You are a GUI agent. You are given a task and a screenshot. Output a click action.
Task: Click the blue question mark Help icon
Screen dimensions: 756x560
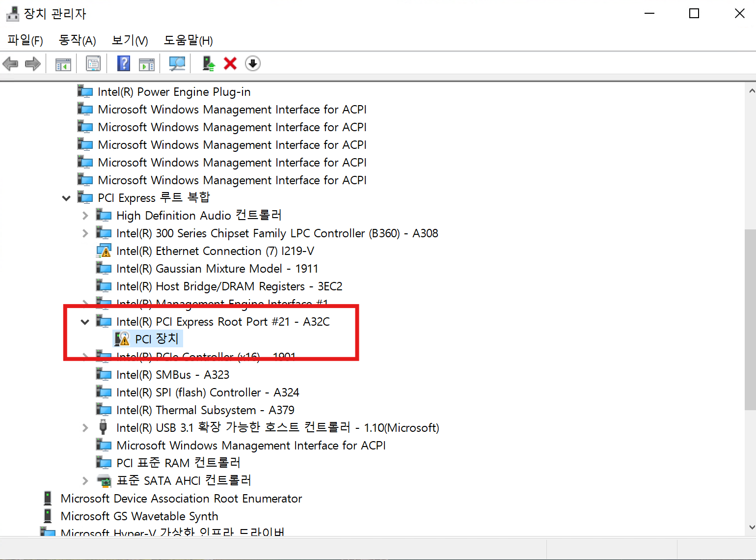pos(124,63)
